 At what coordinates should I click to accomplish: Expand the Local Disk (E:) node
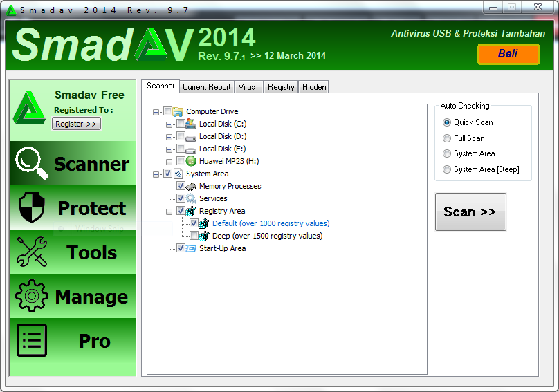click(x=169, y=149)
